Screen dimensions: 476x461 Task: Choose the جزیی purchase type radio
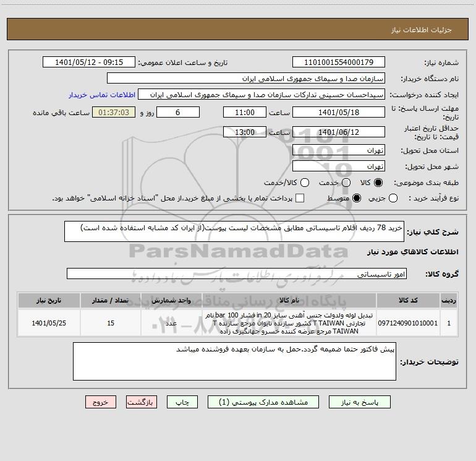coord(393,198)
